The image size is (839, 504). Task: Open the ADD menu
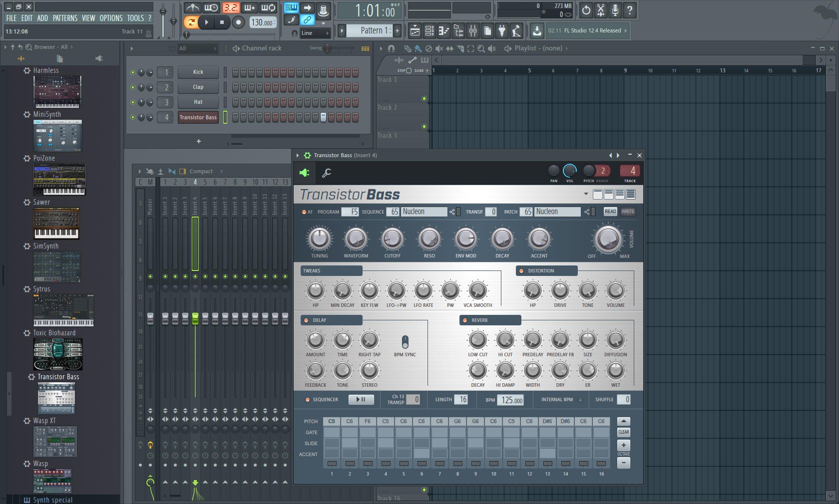[x=42, y=18]
